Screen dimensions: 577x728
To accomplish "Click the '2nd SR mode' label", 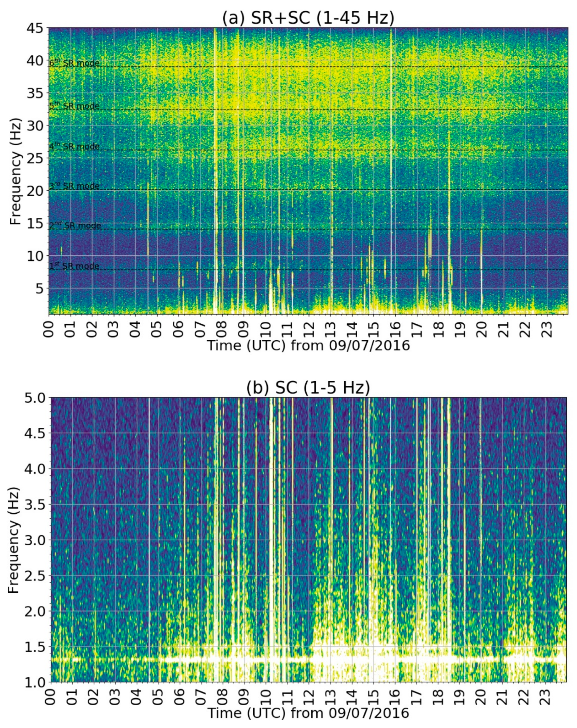I will (x=75, y=226).
